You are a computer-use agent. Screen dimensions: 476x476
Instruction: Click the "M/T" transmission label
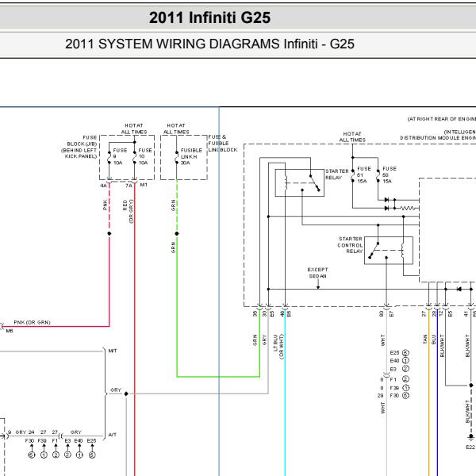point(113,351)
